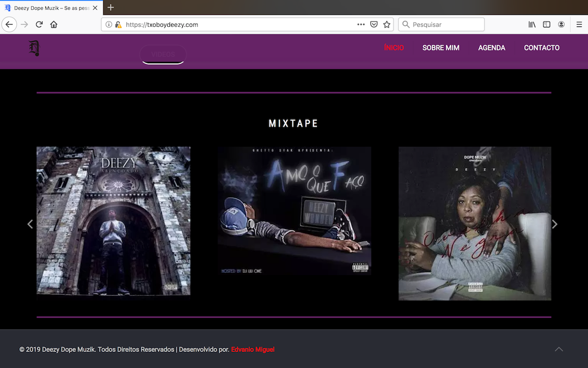
Task: Click the VIDEOS button
Action: point(163,54)
